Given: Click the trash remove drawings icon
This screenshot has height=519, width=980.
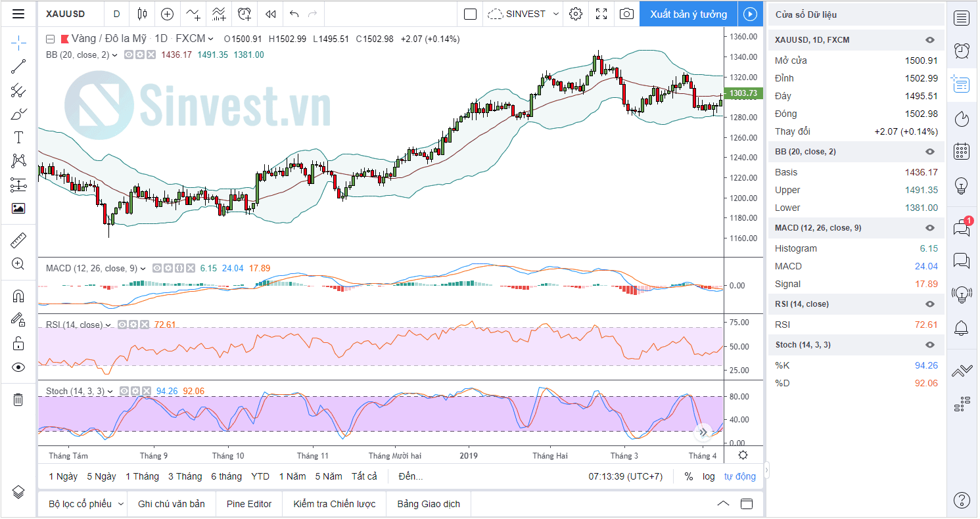Looking at the screenshot, I should click(18, 399).
